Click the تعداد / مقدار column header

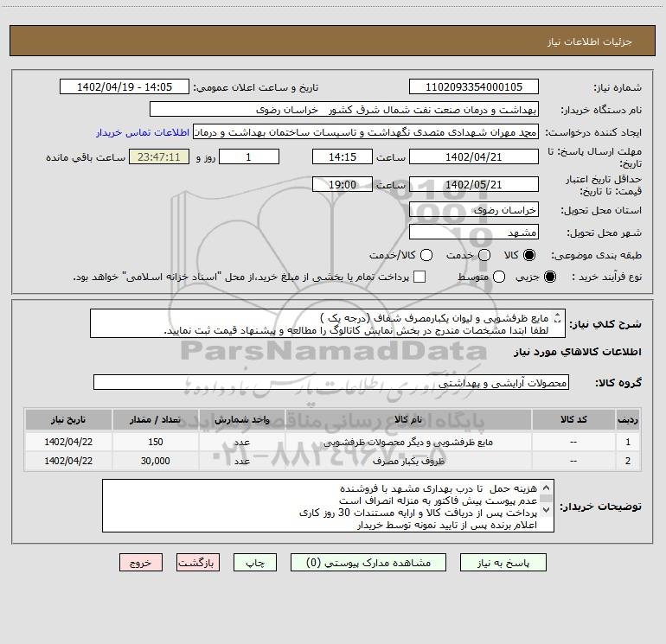click(x=155, y=419)
